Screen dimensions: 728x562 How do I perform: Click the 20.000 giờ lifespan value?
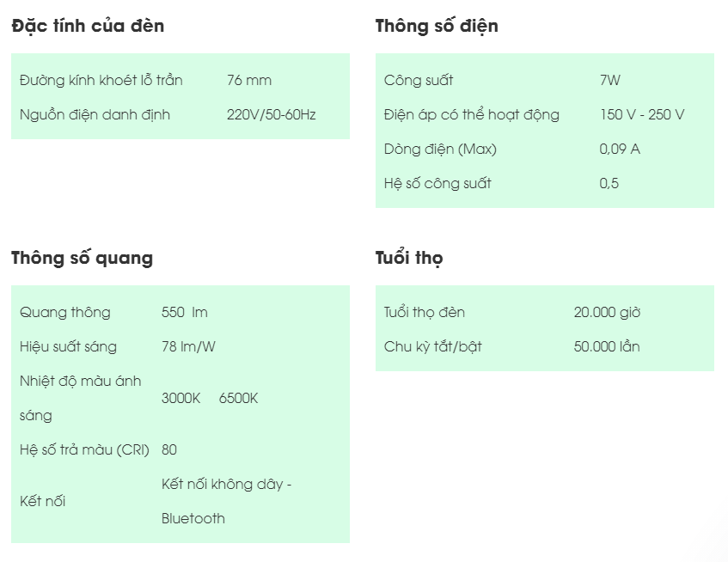point(607,312)
